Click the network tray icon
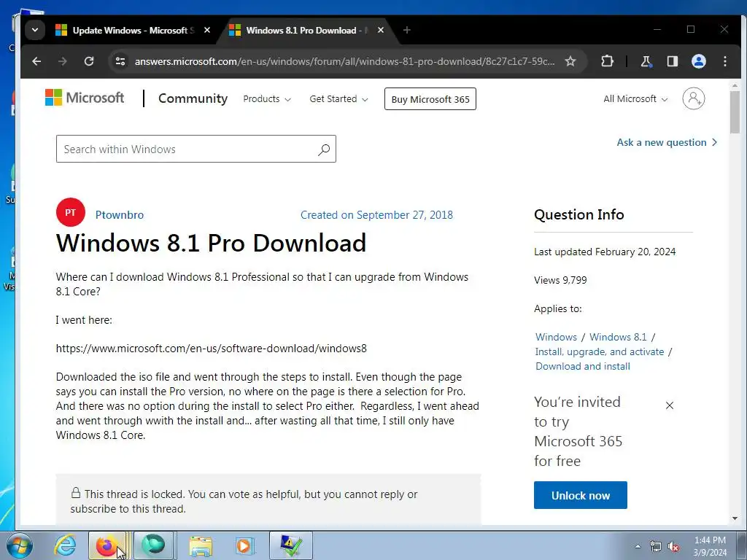The width and height of the screenshot is (747, 560). pyautogui.click(x=656, y=546)
